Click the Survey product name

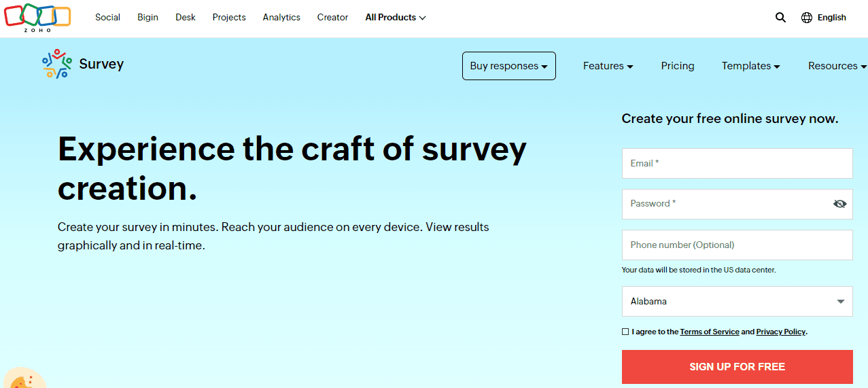[x=101, y=65]
